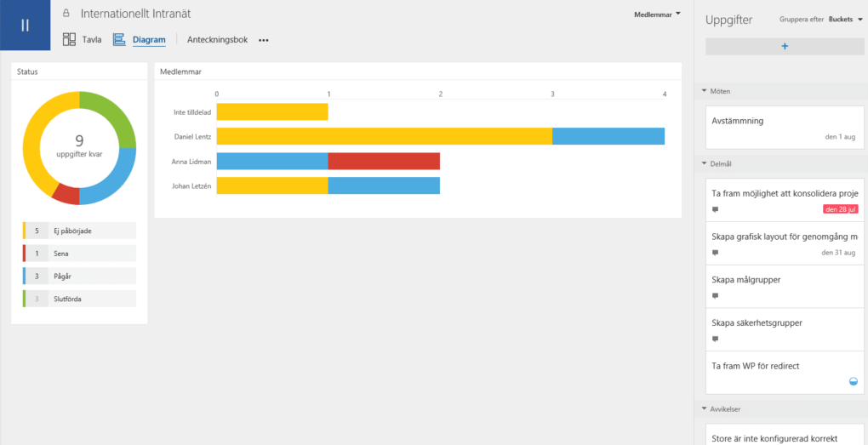The height and width of the screenshot is (445, 868).
Task: Click Daniel Lentz blue bar segment
Action: coord(608,136)
